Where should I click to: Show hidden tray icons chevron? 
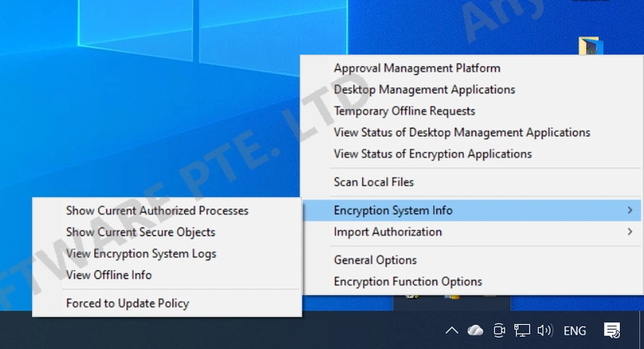tap(452, 331)
